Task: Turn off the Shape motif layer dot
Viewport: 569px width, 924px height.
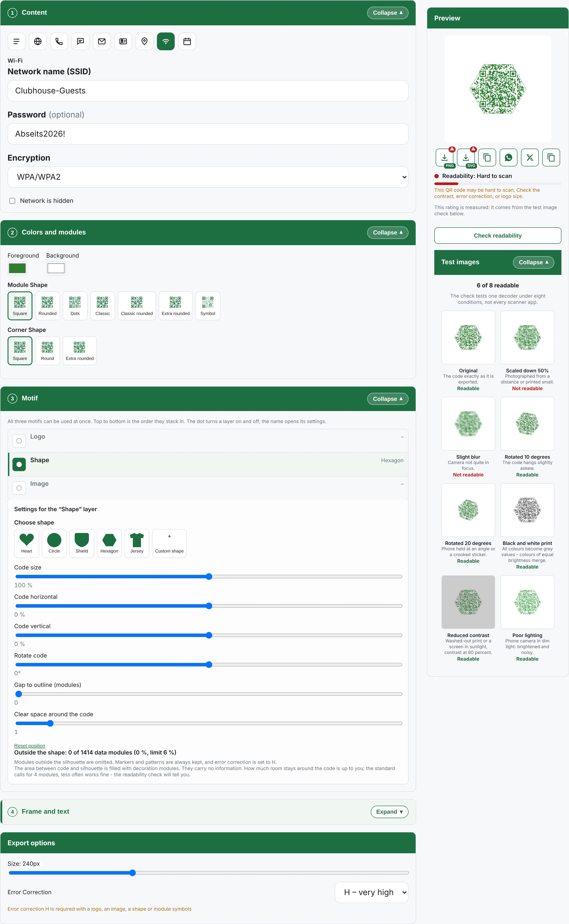Action: pyautogui.click(x=19, y=464)
